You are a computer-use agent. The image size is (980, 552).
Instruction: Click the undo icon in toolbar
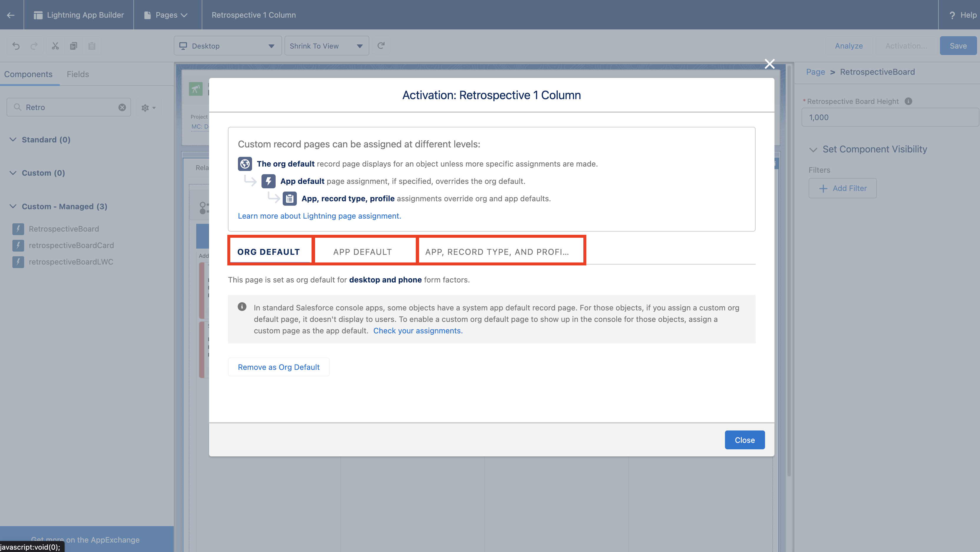pyautogui.click(x=16, y=46)
